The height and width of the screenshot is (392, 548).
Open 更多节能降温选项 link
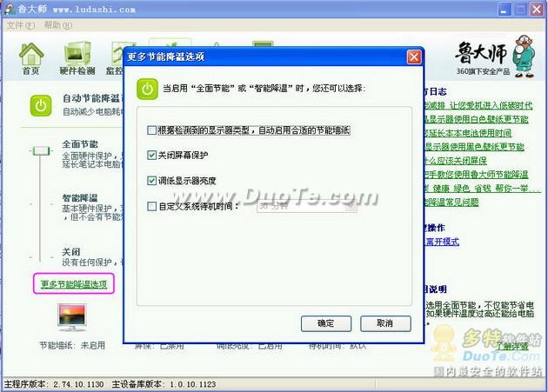(x=74, y=284)
